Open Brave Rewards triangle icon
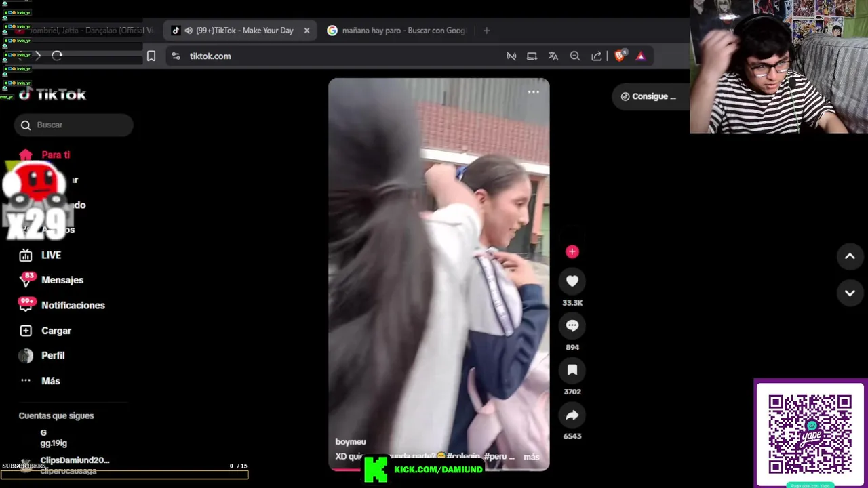This screenshot has width=868, height=488. click(x=641, y=56)
